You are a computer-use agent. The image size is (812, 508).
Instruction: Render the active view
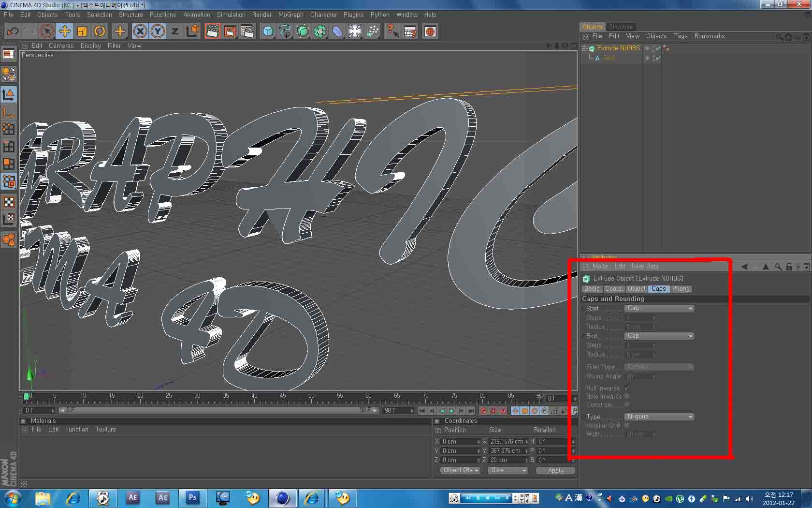[x=212, y=31]
